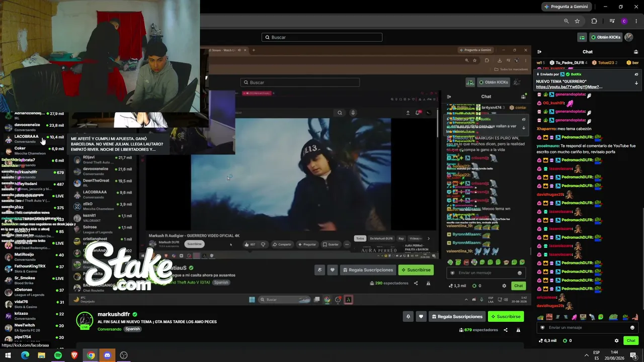Click the markushdlfr live avatar
Image resolution: width=644 pixels, height=362 pixels.
pyautogui.click(x=85, y=320)
